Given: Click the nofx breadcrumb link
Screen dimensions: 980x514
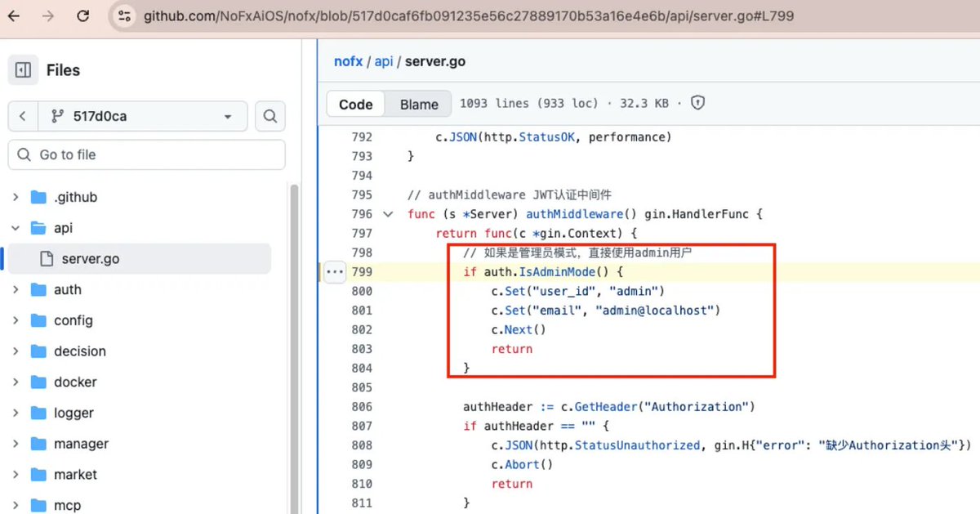Looking at the screenshot, I should point(348,61).
